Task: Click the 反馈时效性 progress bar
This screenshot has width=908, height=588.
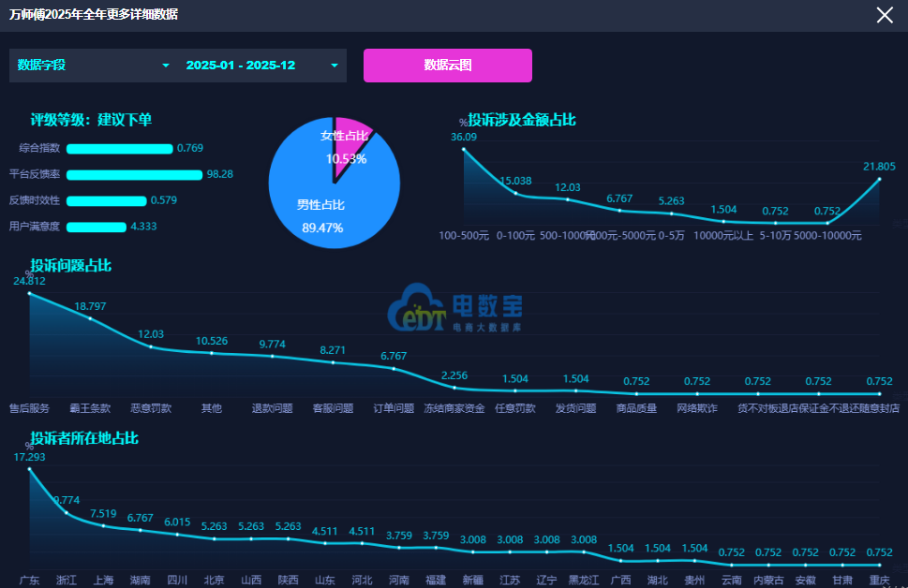Action: click(x=107, y=200)
